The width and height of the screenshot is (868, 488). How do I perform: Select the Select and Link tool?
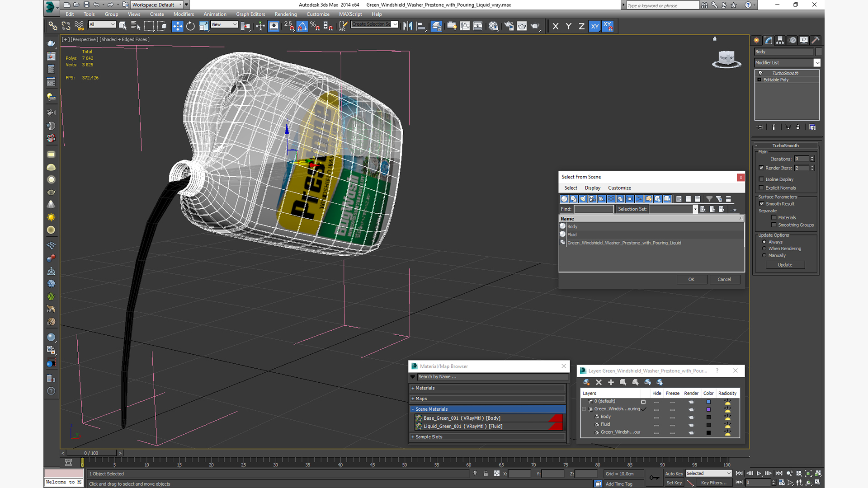tap(52, 26)
